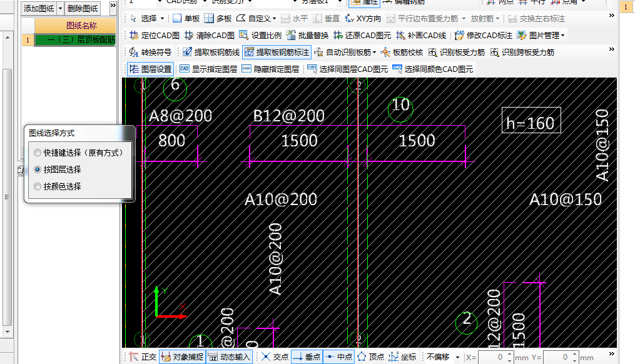635x364 pixels.
Task: Click 板筋校核 rebar check tool
Action: pyautogui.click(x=402, y=53)
